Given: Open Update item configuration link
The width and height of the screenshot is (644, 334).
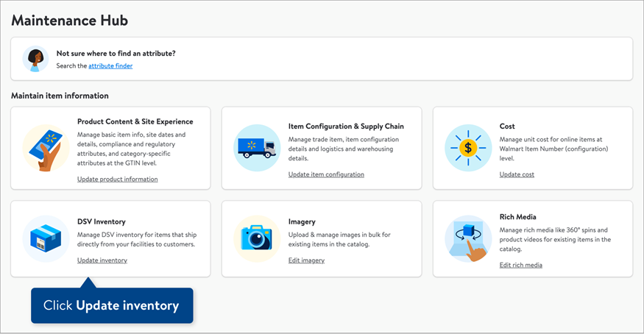Looking at the screenshot, I should coord(326,174).
